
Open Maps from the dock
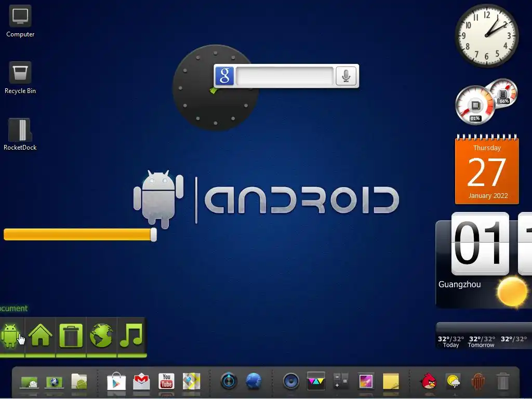tap(191, 381)
